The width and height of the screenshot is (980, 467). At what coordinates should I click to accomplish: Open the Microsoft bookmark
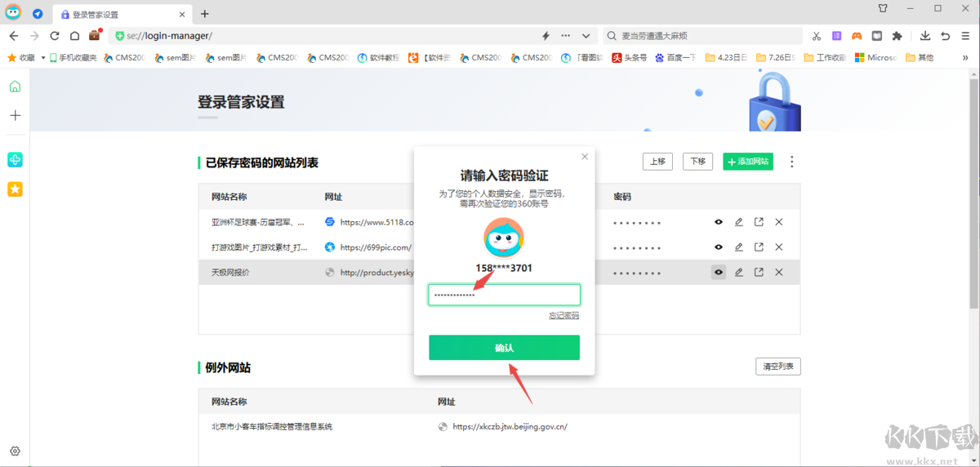point(875,58)
